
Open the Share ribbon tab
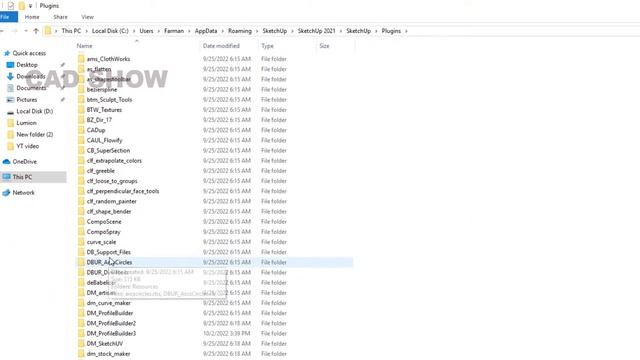point(60,17)
